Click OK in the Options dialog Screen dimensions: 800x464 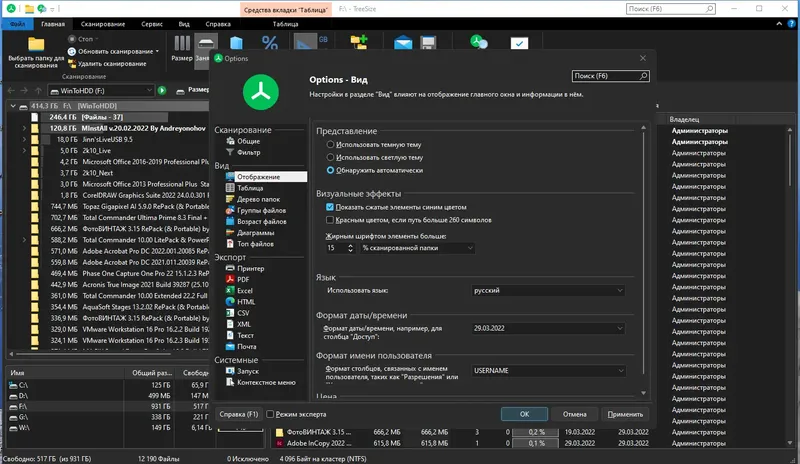point(524,414)
